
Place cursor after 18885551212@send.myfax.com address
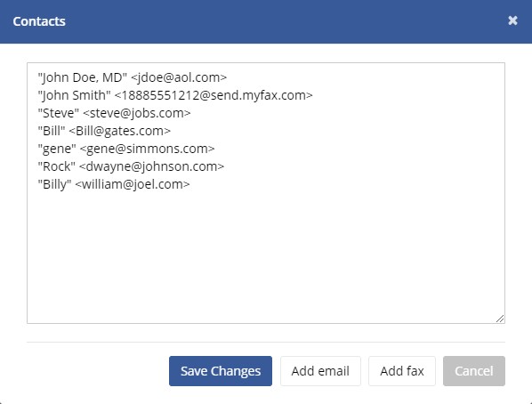point(313,95)
